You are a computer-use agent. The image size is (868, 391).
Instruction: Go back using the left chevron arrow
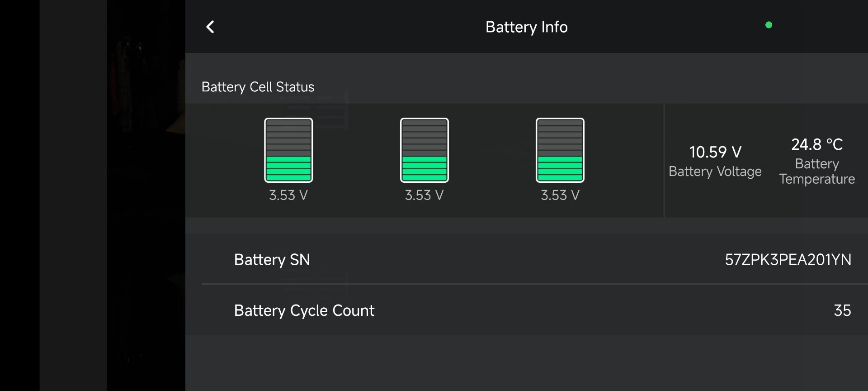pyautogui.click(x=210, y=27)
